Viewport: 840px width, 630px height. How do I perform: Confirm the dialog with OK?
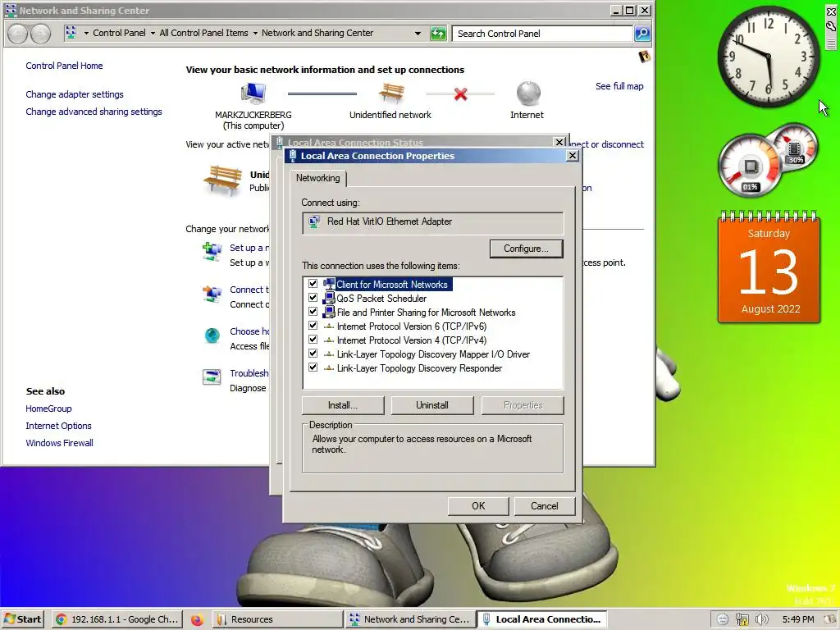tap(478, 506)
